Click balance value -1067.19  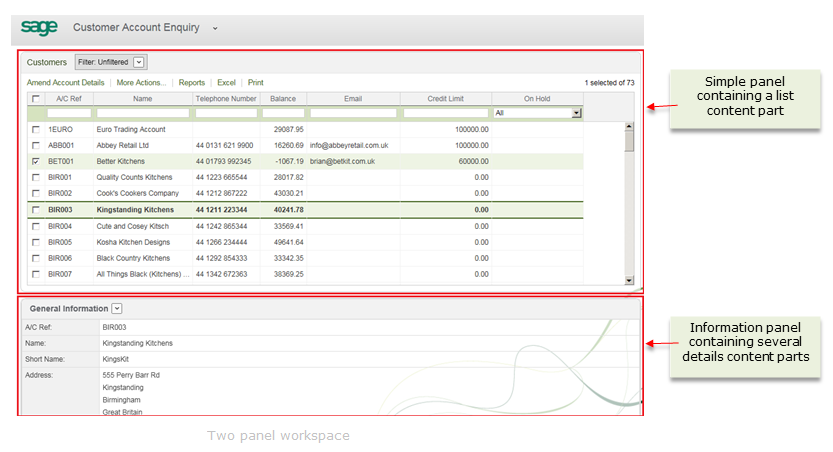click(290, 161)
